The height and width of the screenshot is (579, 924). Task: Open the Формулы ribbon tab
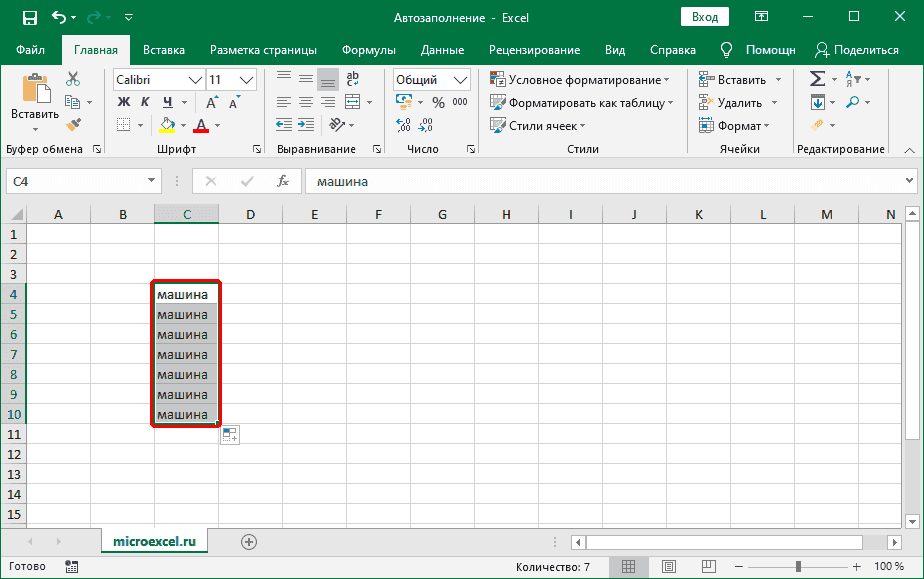pos(368,50)
